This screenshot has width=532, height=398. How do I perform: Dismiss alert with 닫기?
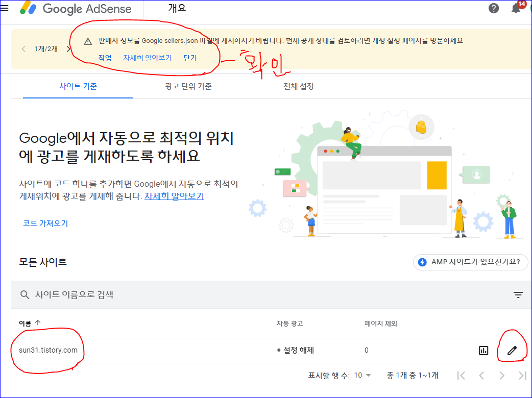pyautogui.click(x=190, y=58)
